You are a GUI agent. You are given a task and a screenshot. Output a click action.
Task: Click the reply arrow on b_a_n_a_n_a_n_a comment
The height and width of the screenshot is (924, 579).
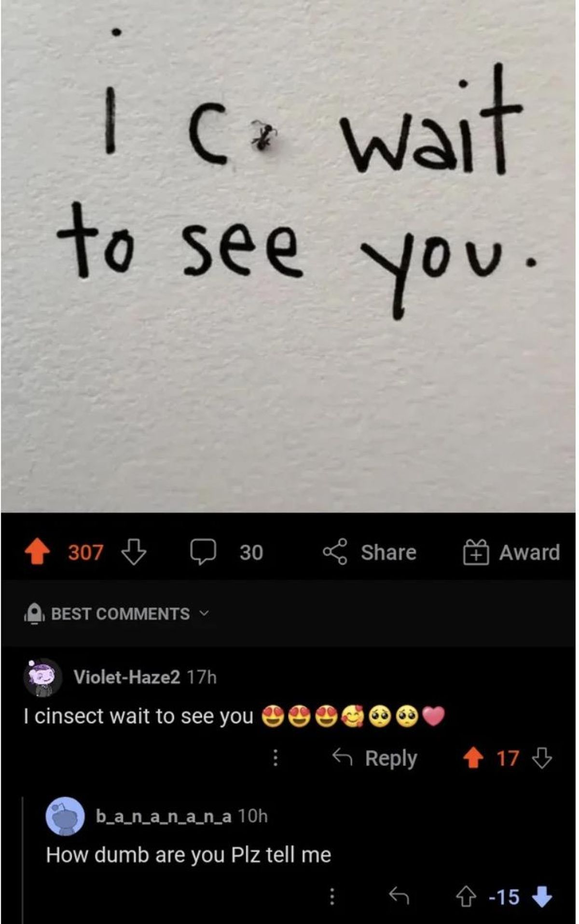coord(399,896)
